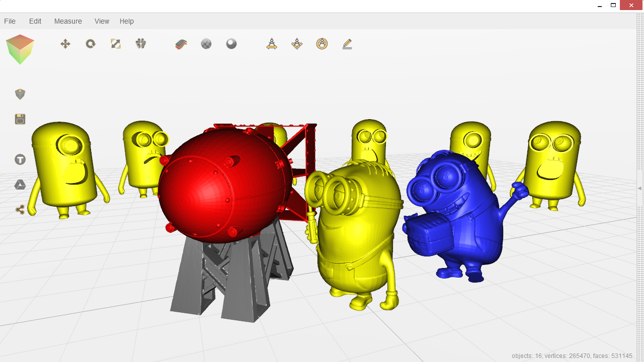Click the pencil annotate icon
Image resolution: width=644 pixels, height=362 pixels.
(347, 44)
